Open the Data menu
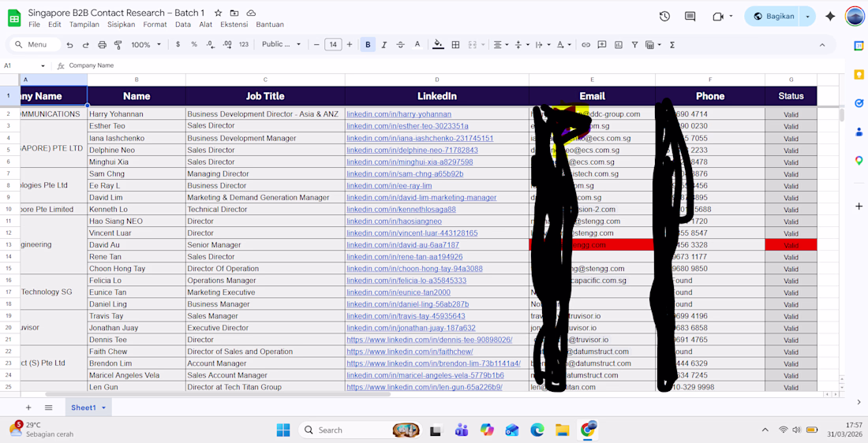 [183, 24]
